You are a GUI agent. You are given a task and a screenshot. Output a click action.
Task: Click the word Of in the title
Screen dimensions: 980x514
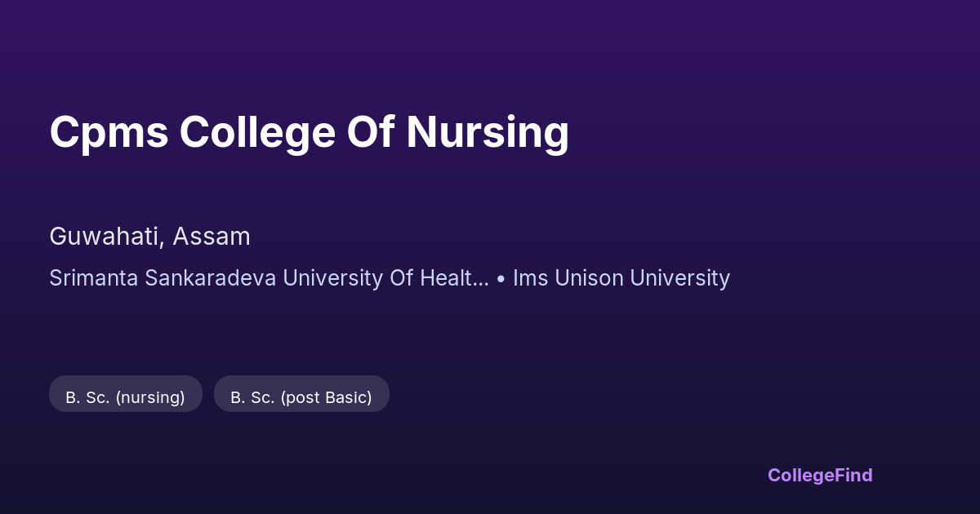[x=370, y=132]
